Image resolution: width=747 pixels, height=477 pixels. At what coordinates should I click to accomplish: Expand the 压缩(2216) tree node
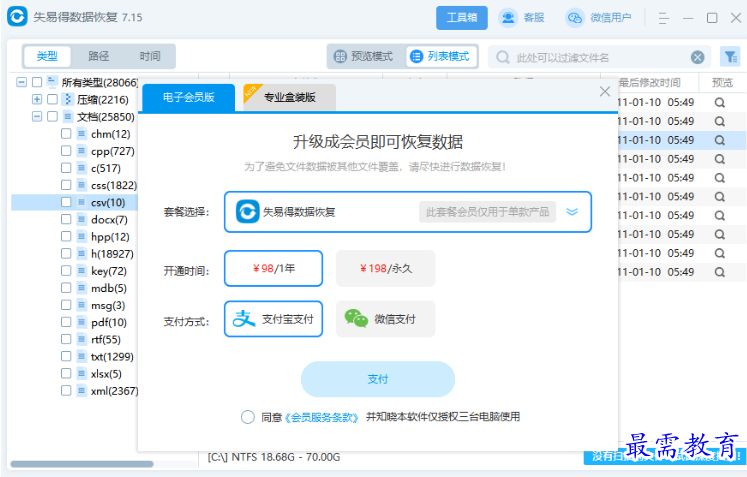37,99
